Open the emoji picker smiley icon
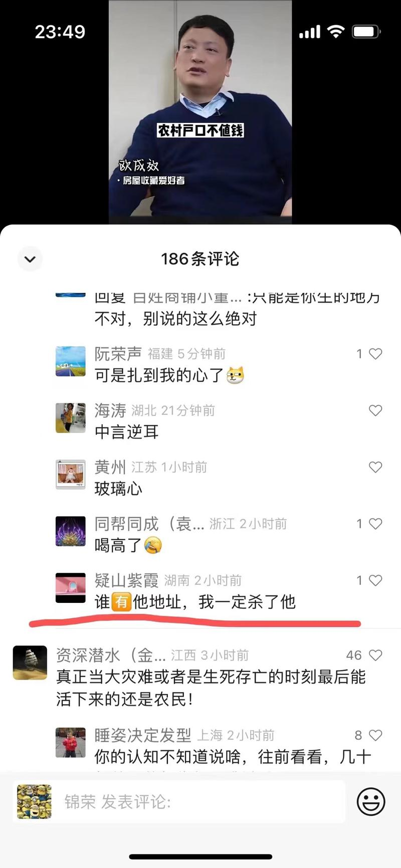 (371, 802)
